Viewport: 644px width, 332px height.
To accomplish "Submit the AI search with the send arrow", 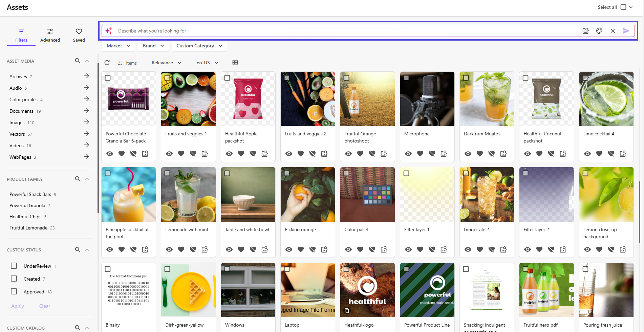I will (x=626, y=31).
